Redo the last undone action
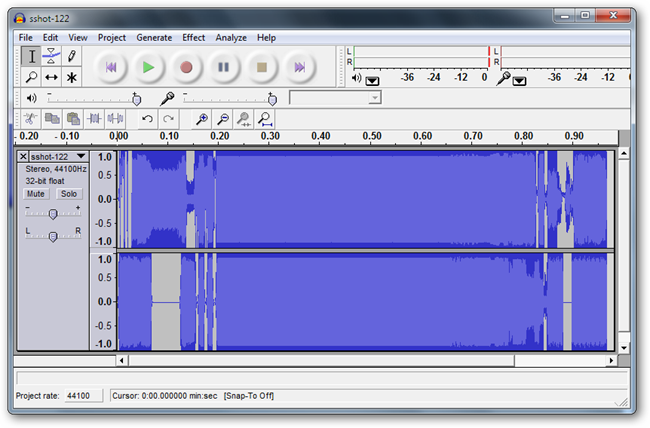The image size is (650, 428). [168, 119]
